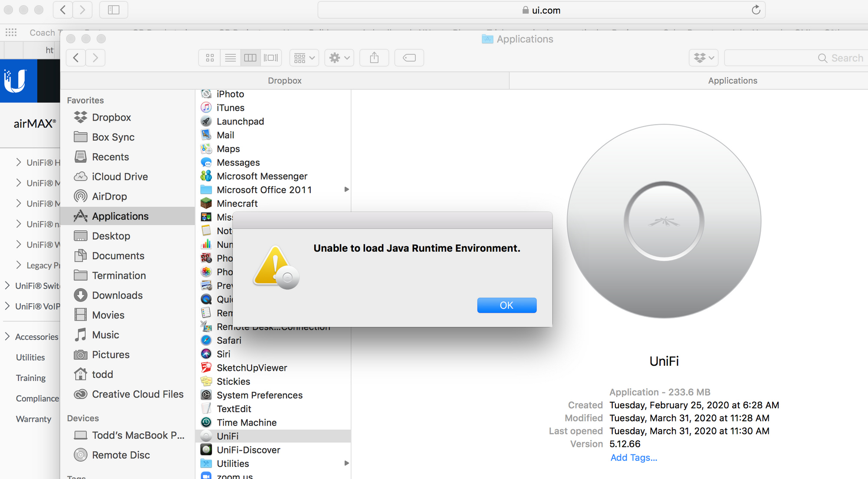
Task: Switch Finder to icon view
Action: (210, 58)
